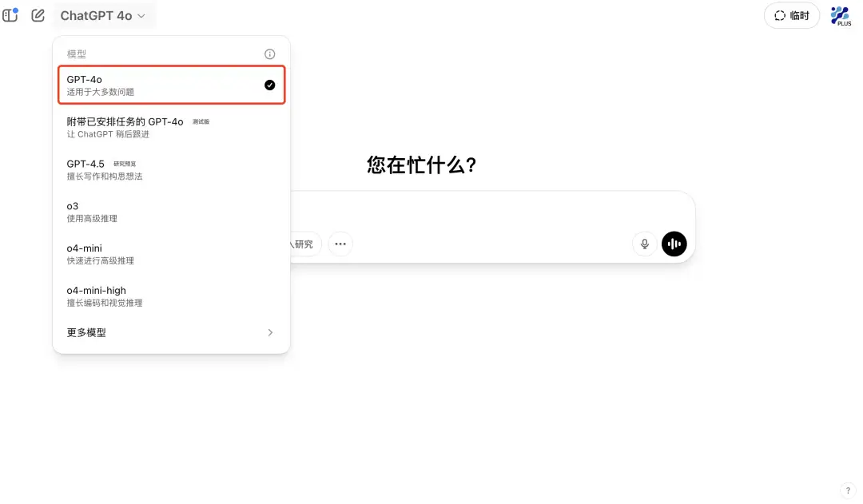Open more composer options with the ellipsis icon
Image resolution: width=863 pixels, height=504 pixels.
(340, 244)
